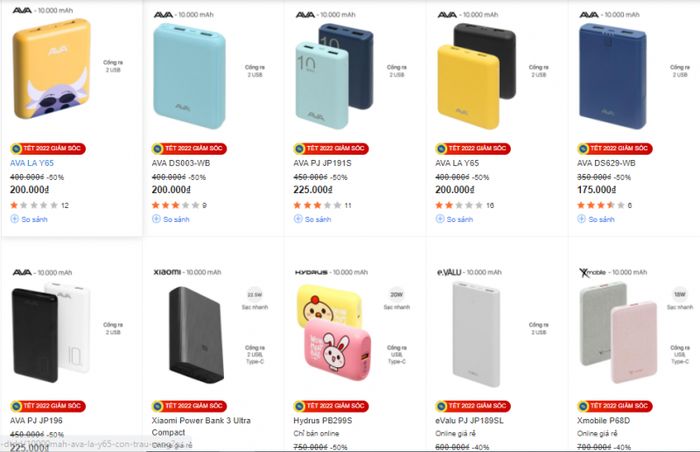Add AVA DS003-WB to compare
Viewport: 700px width, 452px height.
click(171, 219)
